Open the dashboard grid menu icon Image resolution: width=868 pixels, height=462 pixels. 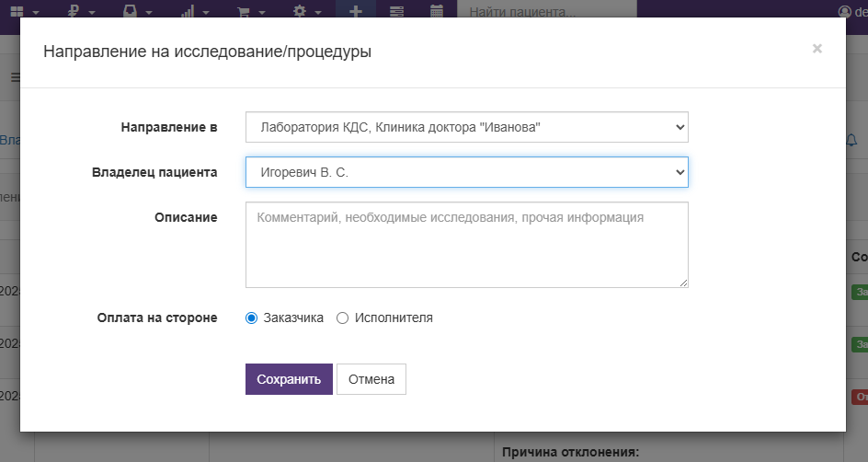[x=17, y=11]
